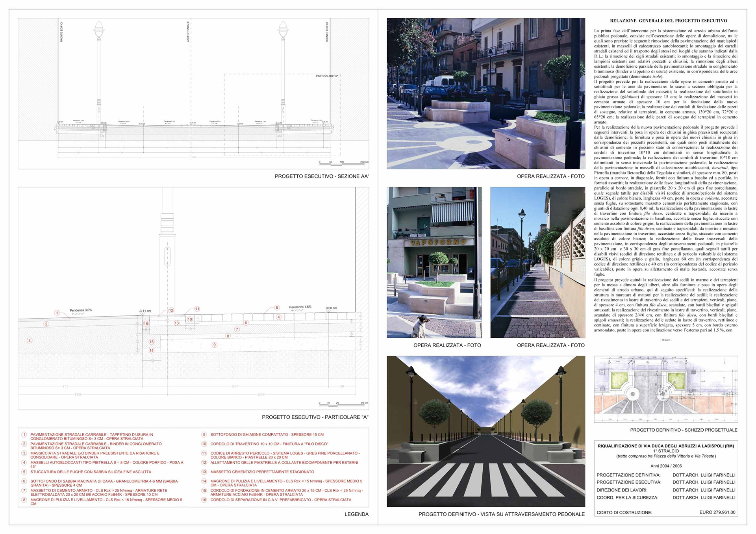The height and width of the screenshot is (534, 756).
Task: Click the '1° STRALCIO' line
Action: point(666,451)
